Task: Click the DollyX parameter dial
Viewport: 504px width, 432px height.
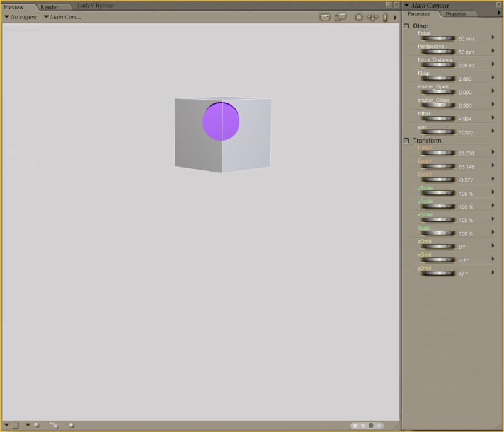Action: [x=438, y=180]
